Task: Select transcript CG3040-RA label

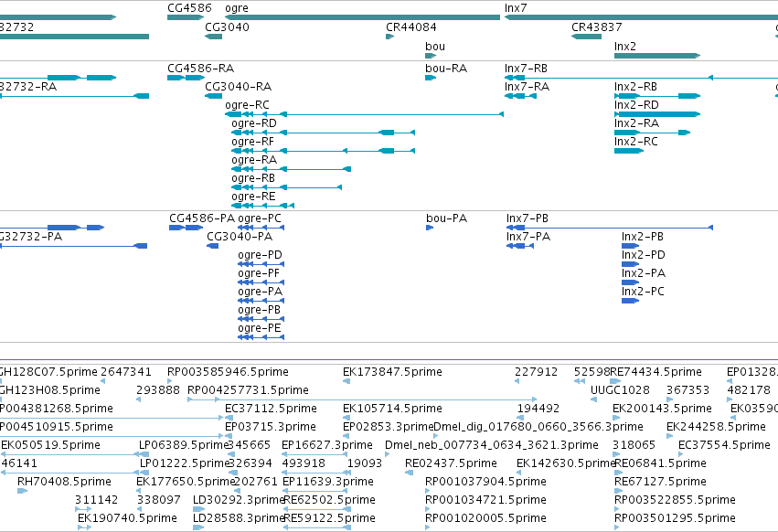Action: pos(239,86)
